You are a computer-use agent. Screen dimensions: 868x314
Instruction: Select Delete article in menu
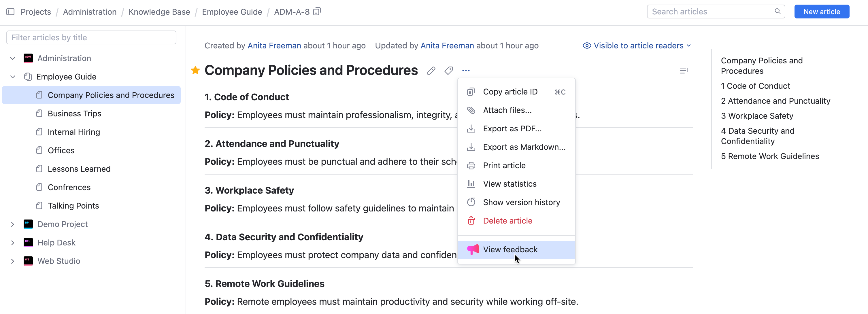click(507, 221)
